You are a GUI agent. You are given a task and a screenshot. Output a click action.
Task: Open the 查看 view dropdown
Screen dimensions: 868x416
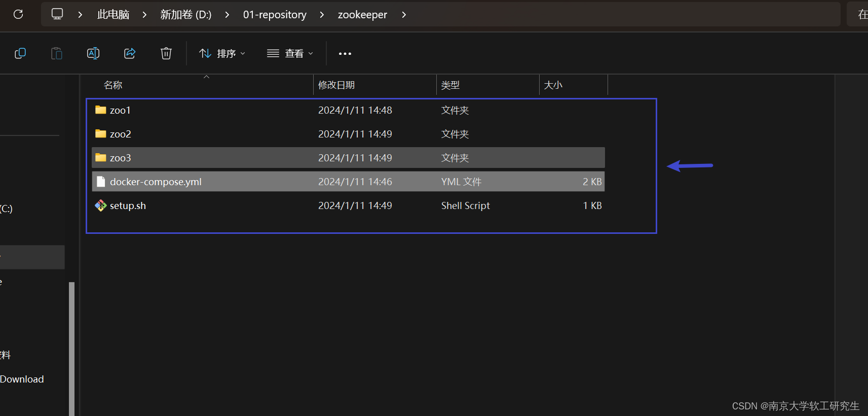coord(290,53)
